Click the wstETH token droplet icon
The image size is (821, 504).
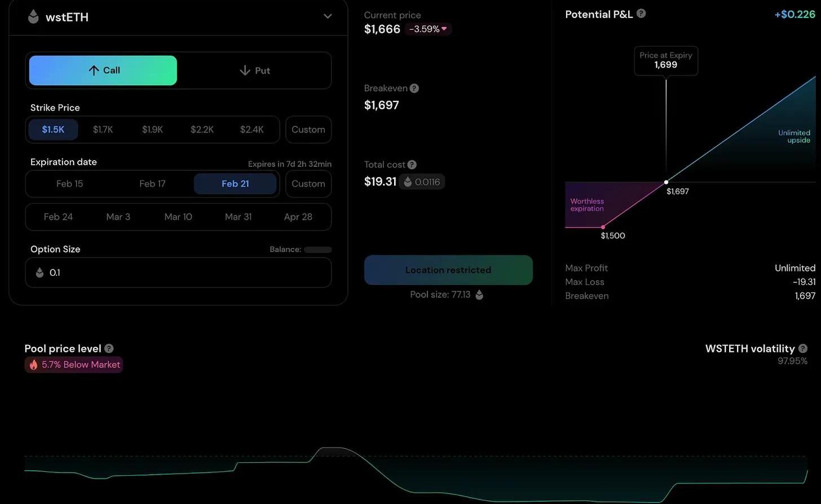33,17
